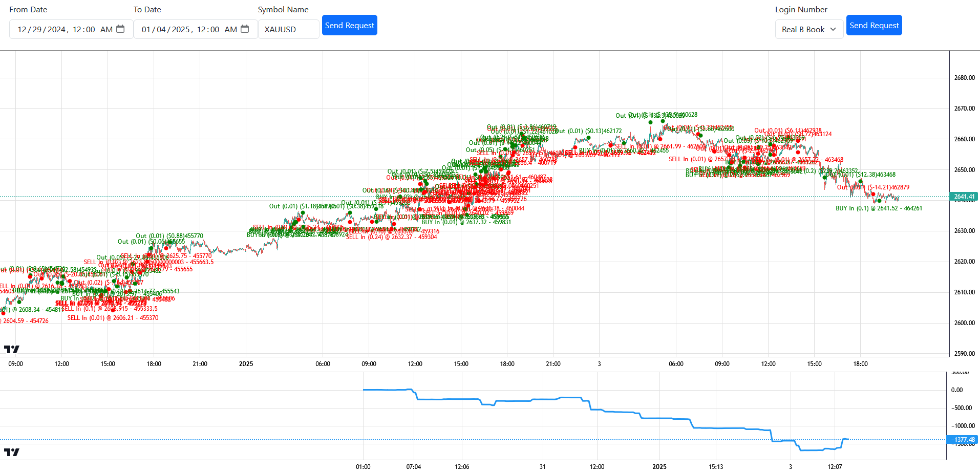This screenshot has width=980, height=473.
Task: Click the Out (0.01) ($-14.21) 462879 marker
Action: pyautogui.click(x=874, y=187)
